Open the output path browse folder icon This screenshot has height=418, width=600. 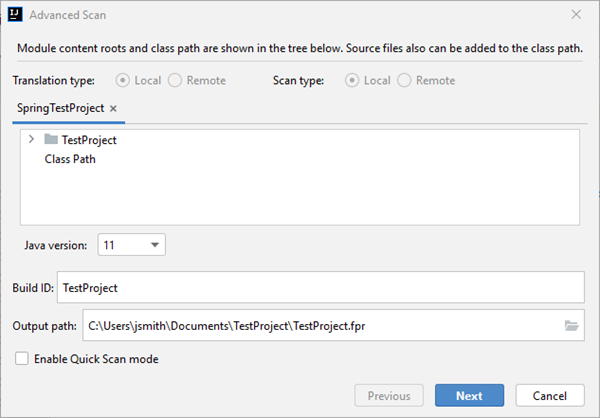572,325
